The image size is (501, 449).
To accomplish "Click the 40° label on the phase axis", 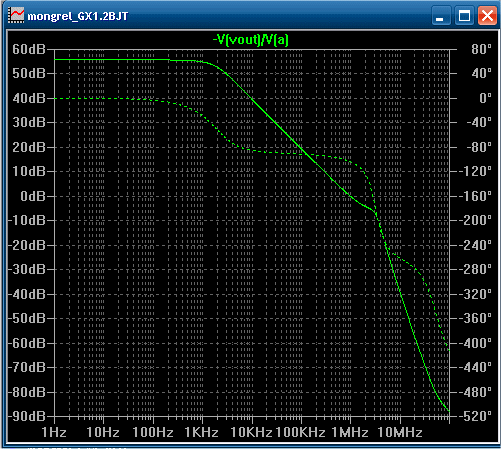I will click(481, 73).
